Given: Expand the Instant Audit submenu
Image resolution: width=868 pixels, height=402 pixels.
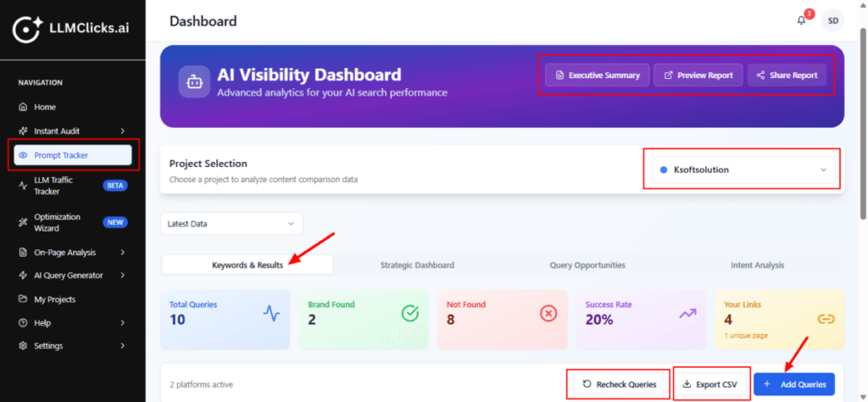Looking at the screenshot, I should 123,131.
